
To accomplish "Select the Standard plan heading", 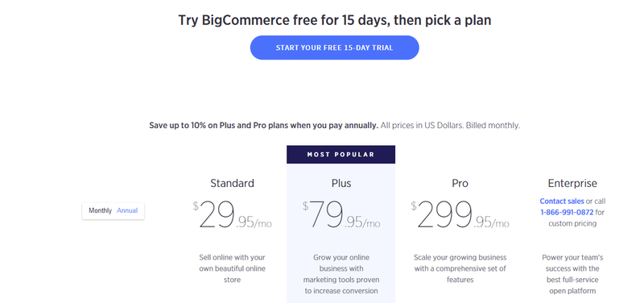I will pyautogui.click(x=232, y=183).
